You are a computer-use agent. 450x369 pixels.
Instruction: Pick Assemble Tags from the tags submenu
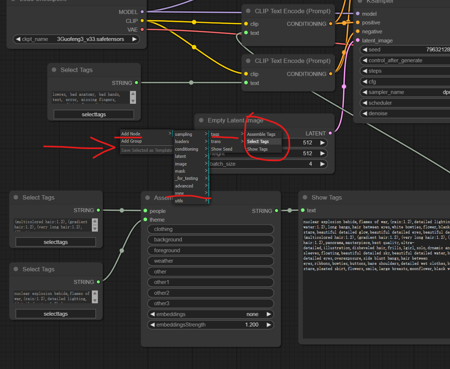[263, 134]
